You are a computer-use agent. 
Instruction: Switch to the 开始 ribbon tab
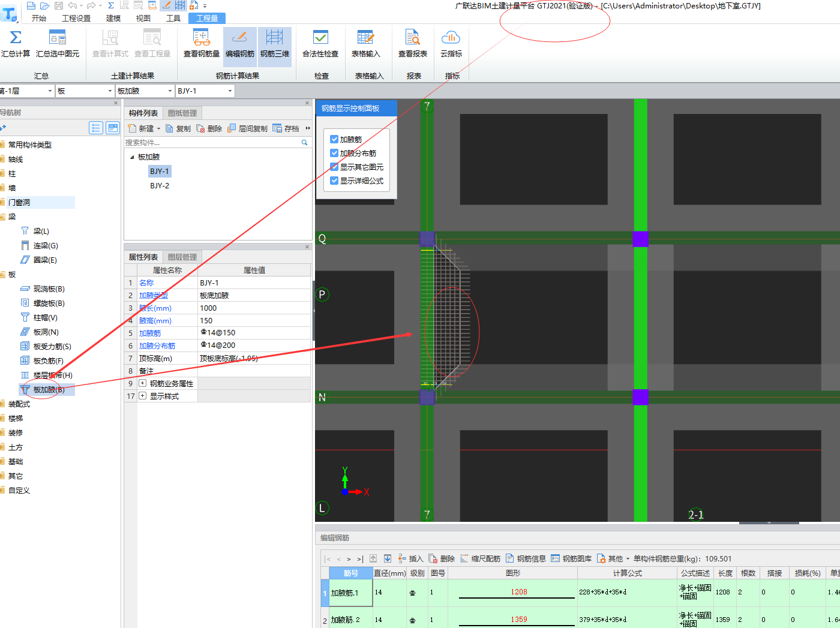[x=39, y=18]
